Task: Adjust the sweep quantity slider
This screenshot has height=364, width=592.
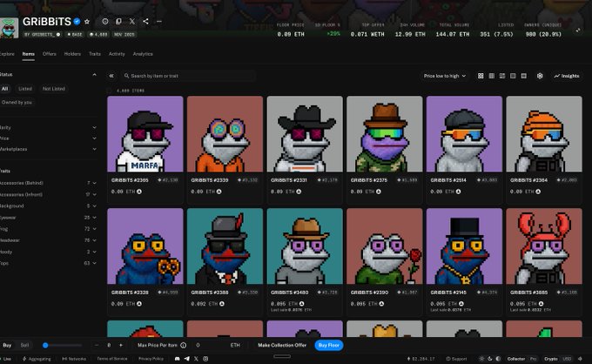Action: 63,345
